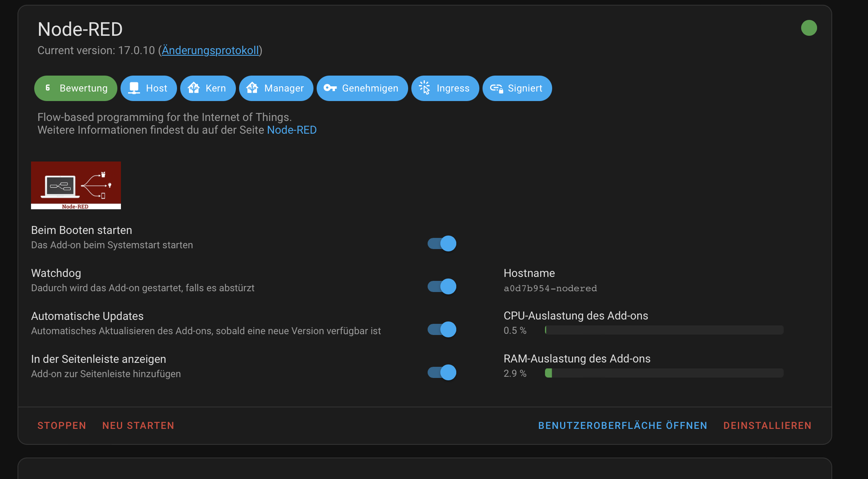Click the cursor icon in Ingress chip
Screen dimensions: 868x479
pos(425,88)
